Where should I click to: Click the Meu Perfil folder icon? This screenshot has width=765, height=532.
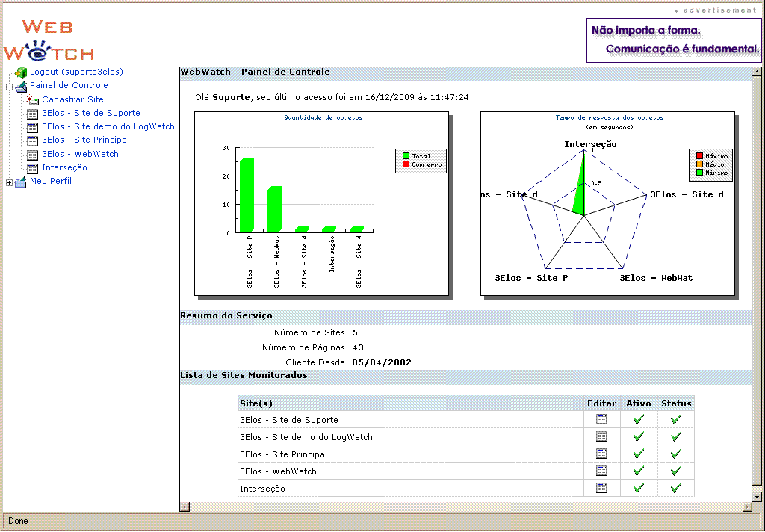click(x=21, y=182)
